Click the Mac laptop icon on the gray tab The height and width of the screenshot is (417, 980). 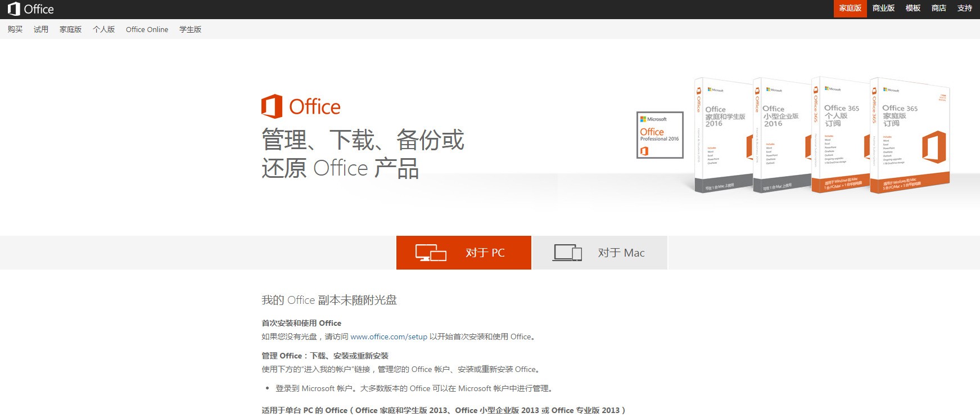pyautogui.click(x=568, y=253)
